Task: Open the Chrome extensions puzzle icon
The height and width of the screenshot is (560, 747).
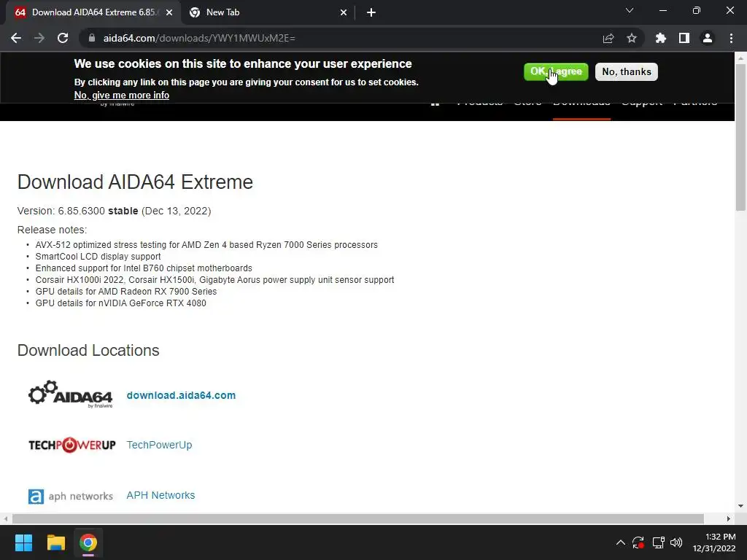Action: [x=661, y=38]
